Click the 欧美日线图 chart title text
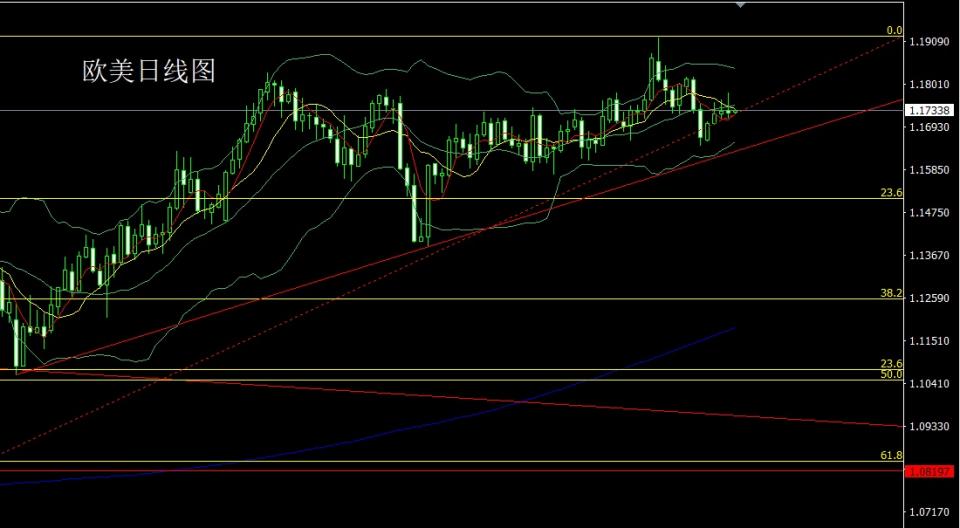The image size is (960, 528). tap(148, 71)
